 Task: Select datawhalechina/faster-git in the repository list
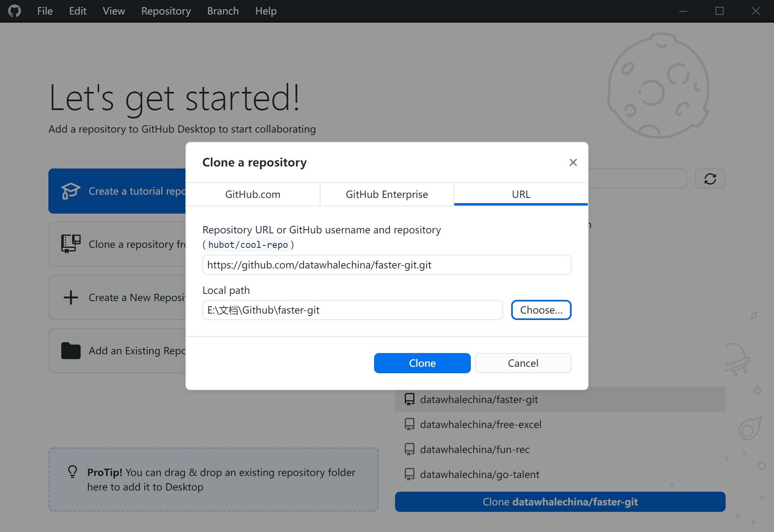click(x=479, y=399)
